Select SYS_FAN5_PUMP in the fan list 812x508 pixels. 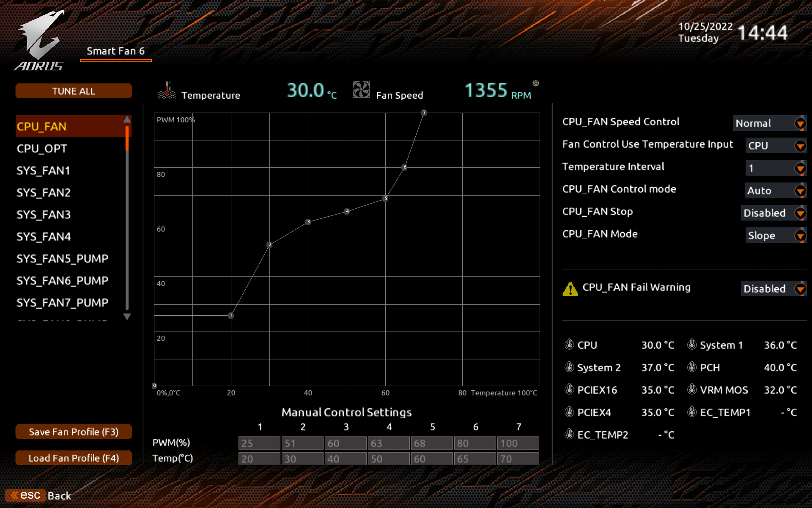click(62, 259)
